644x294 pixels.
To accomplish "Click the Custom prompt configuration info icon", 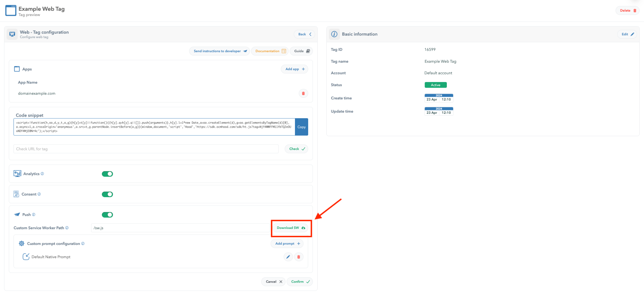I will click(83, 243).
